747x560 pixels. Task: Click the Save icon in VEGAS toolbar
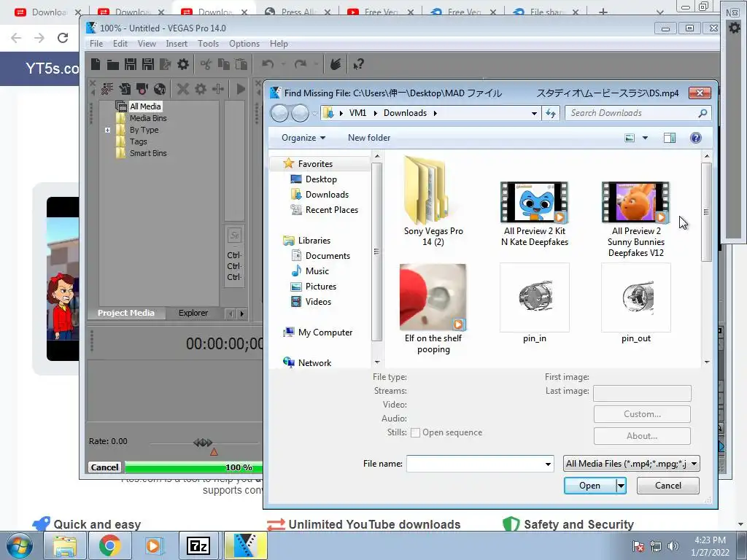tap(131, 64)
